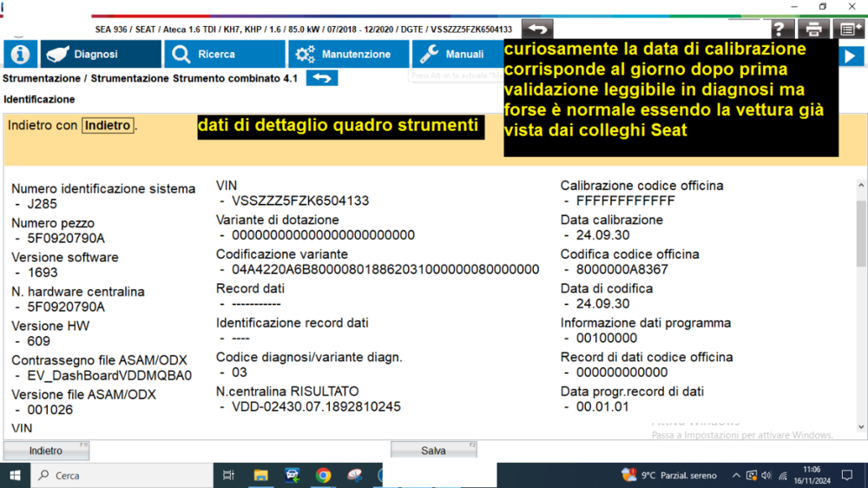
Task: Click the Salva button
Action: pos(433,451)
